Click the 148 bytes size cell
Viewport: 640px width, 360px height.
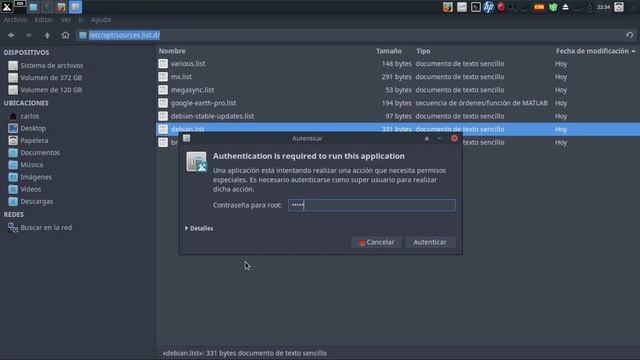[x=396, y=64]
